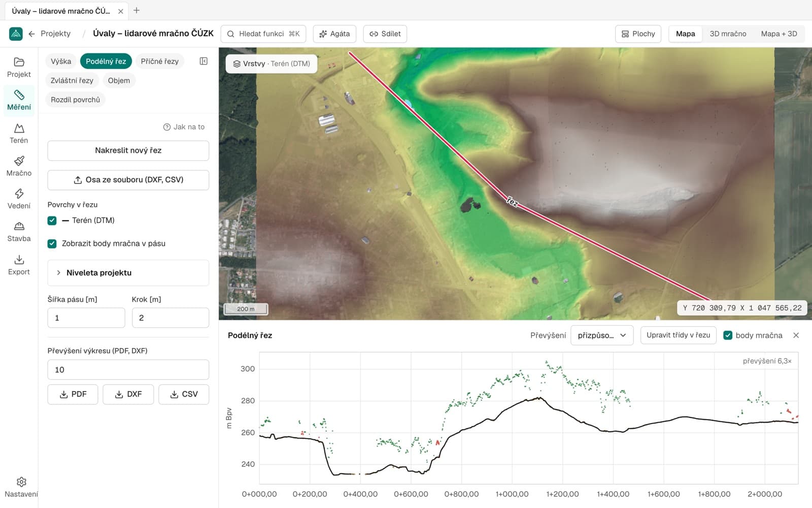Collapse the side panel with layout icon
The height and width of the screenshot is (508, 812).
tap(204, 61)
